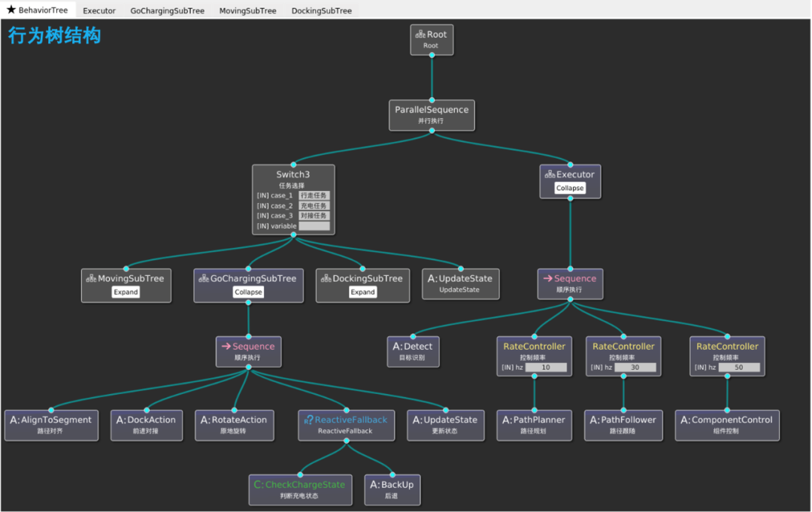Collapse the GoChargingSubTree node

coord(248,292)
